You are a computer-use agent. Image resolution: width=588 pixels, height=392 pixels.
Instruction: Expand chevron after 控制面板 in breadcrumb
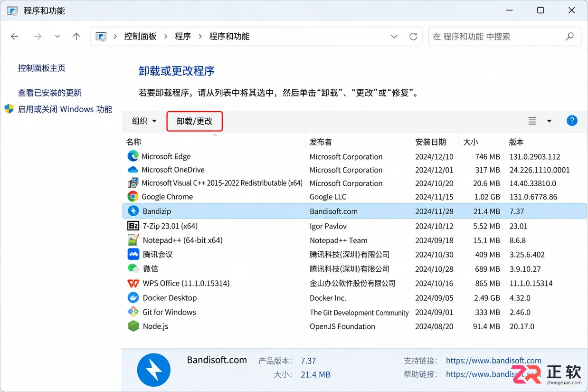166,37
